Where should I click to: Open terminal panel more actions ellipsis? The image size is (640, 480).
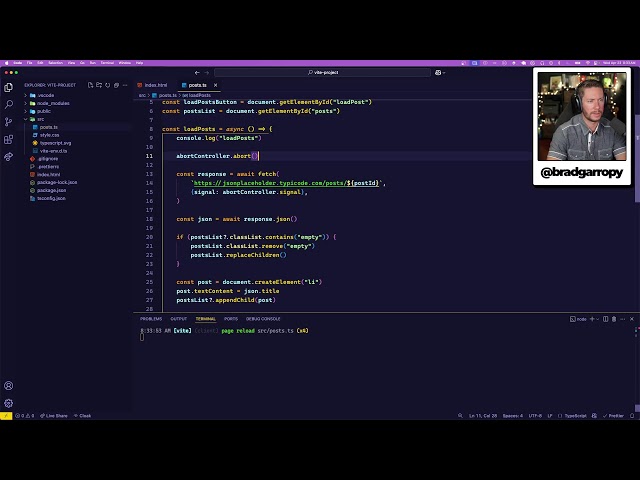click(622, 319)
